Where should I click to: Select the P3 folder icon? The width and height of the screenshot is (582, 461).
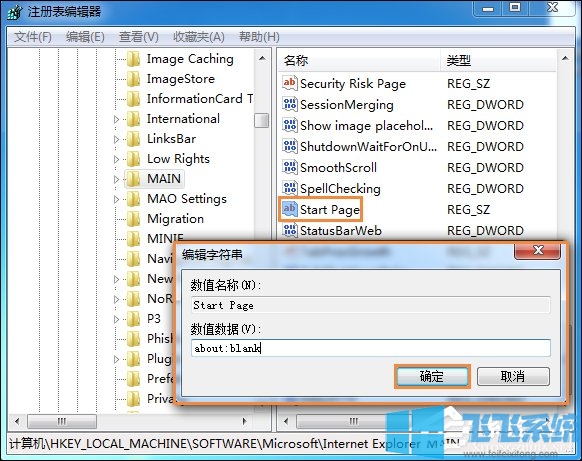click(133, 319)
